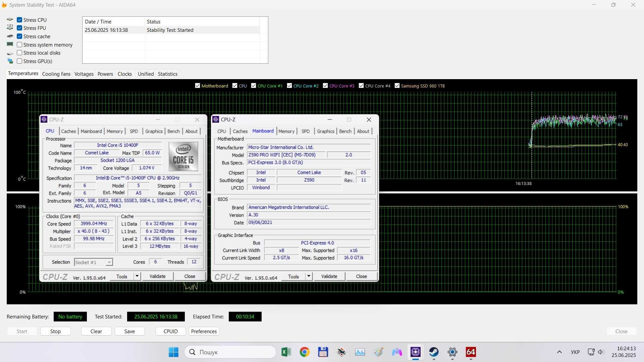This screenshot has height=362, width=644.
Task: Open Excel from the taskbar
Action: (x=286, y=352)
